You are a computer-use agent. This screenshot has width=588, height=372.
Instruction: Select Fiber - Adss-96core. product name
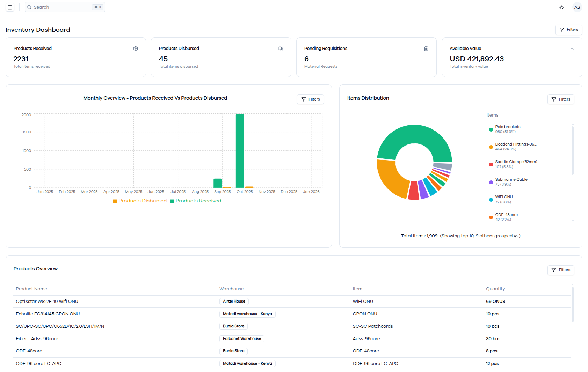click(37, 339)
